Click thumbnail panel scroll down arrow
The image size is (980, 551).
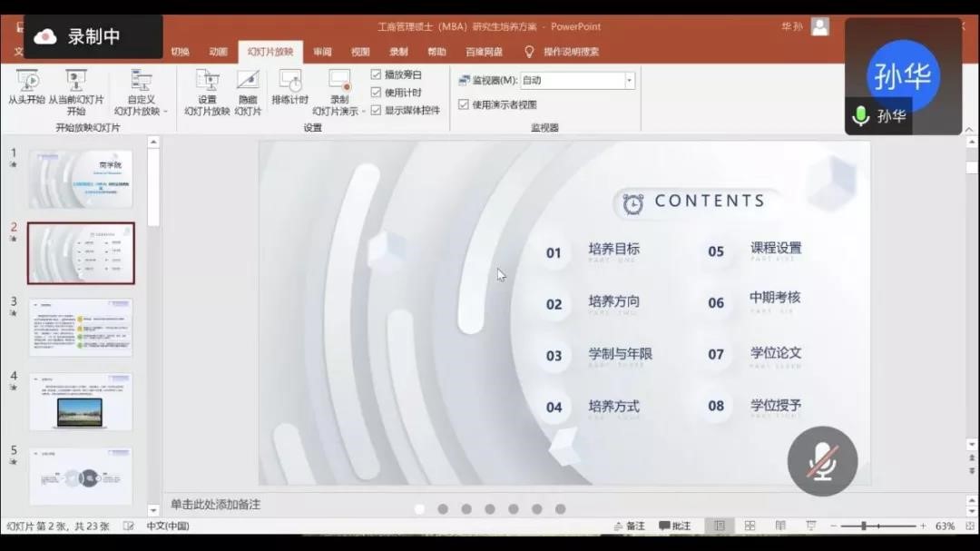[153, 510]
